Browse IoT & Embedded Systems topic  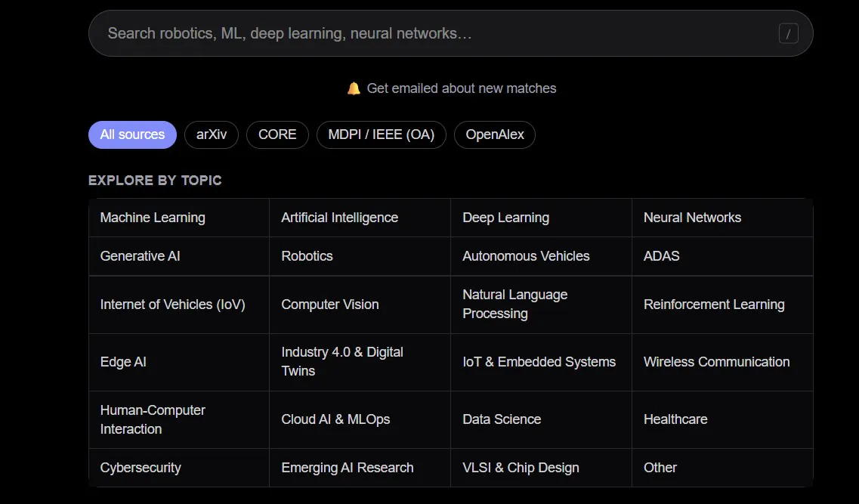(x=541, y=362)
